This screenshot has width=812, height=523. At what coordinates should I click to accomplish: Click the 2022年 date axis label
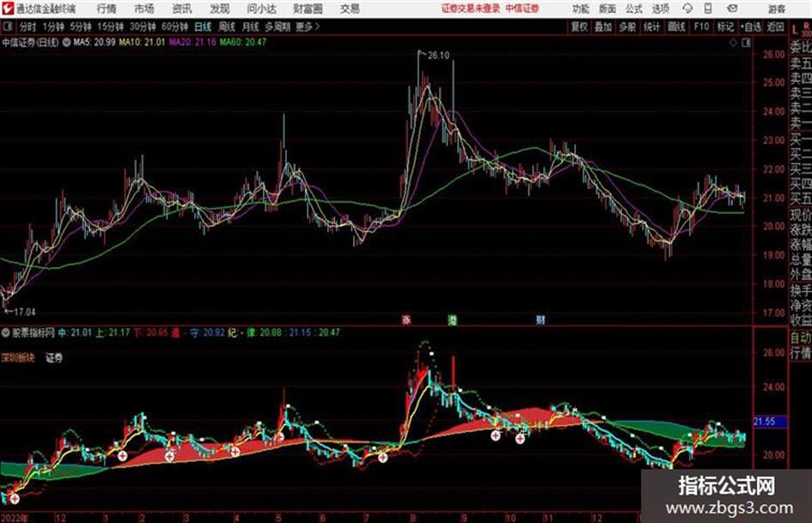15,518
